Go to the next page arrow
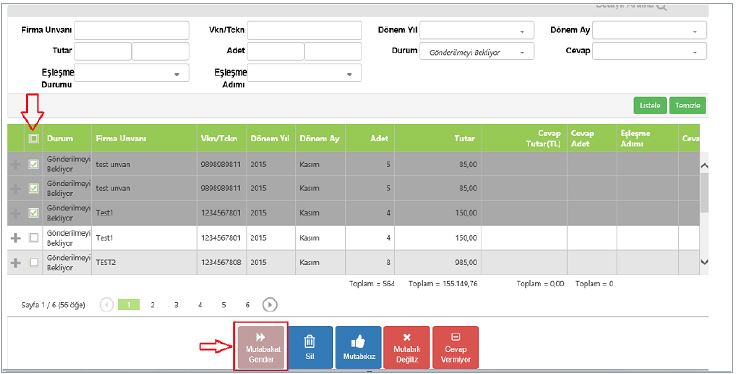Screen dimensions: 736x374 pos(269,305)
